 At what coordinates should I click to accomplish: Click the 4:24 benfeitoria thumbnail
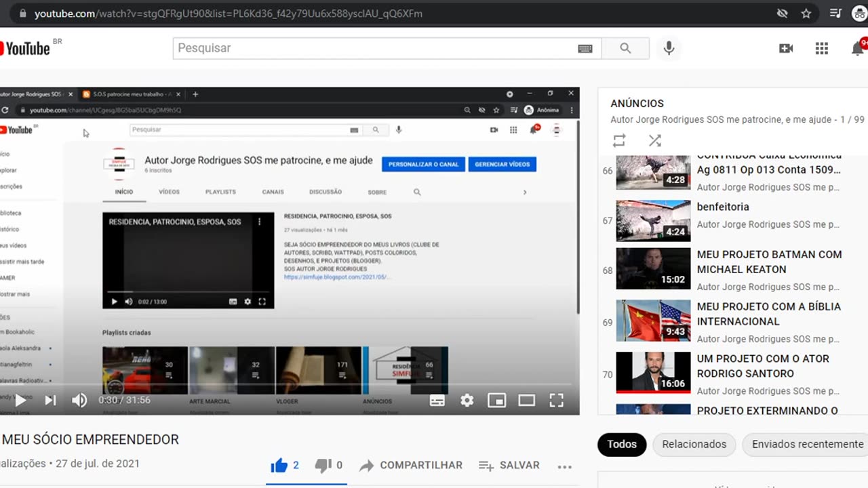click(x=653, y=220)
